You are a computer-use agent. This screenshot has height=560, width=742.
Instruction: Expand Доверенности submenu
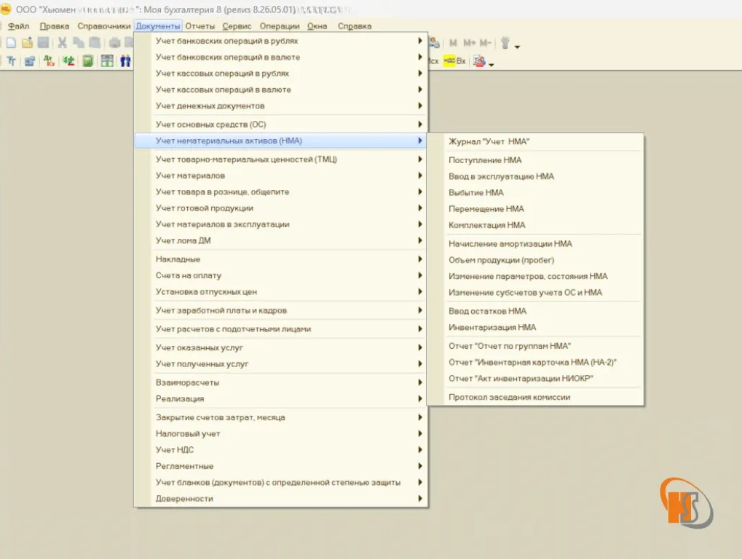pyautogui.click(x=281, y=498)
